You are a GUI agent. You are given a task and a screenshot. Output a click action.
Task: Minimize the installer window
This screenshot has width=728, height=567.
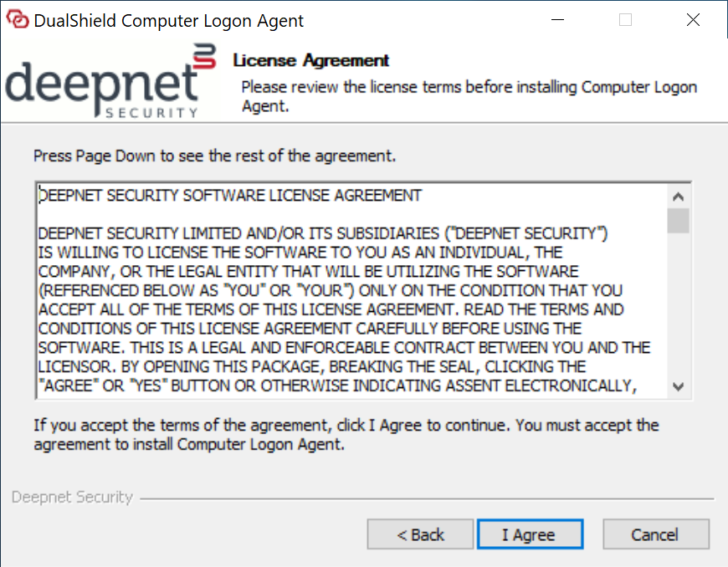coord(558,20)
